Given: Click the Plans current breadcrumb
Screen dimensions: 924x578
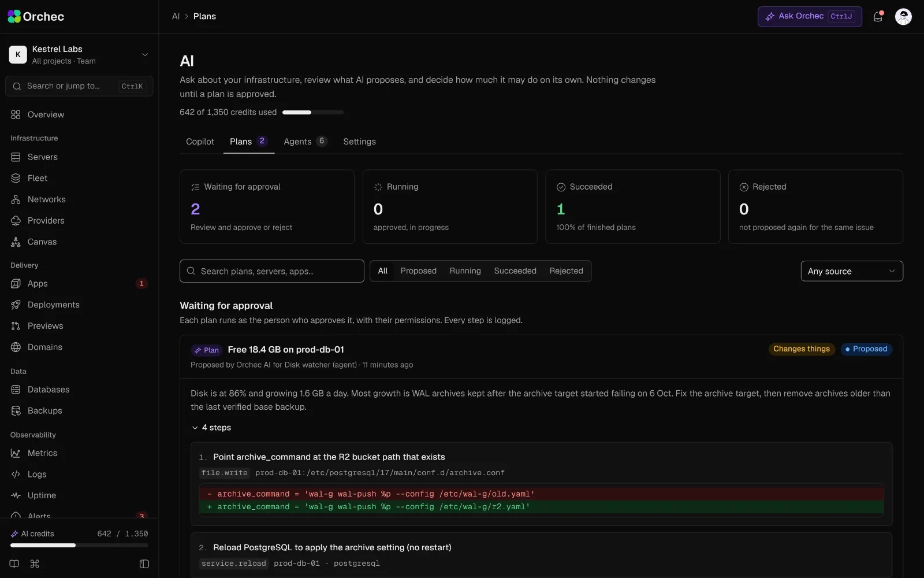Looking at the screenshot, I should tap(204, 16).
